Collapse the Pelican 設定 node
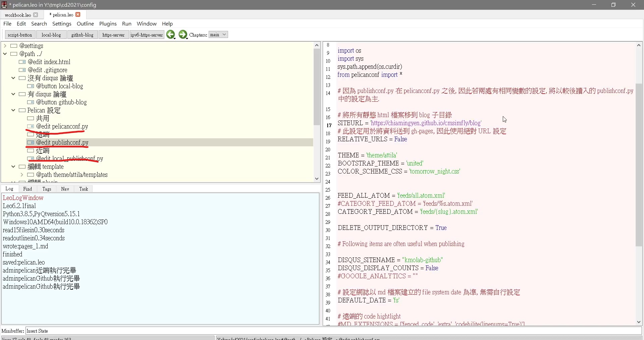The image size is (644, 340). 13,110
